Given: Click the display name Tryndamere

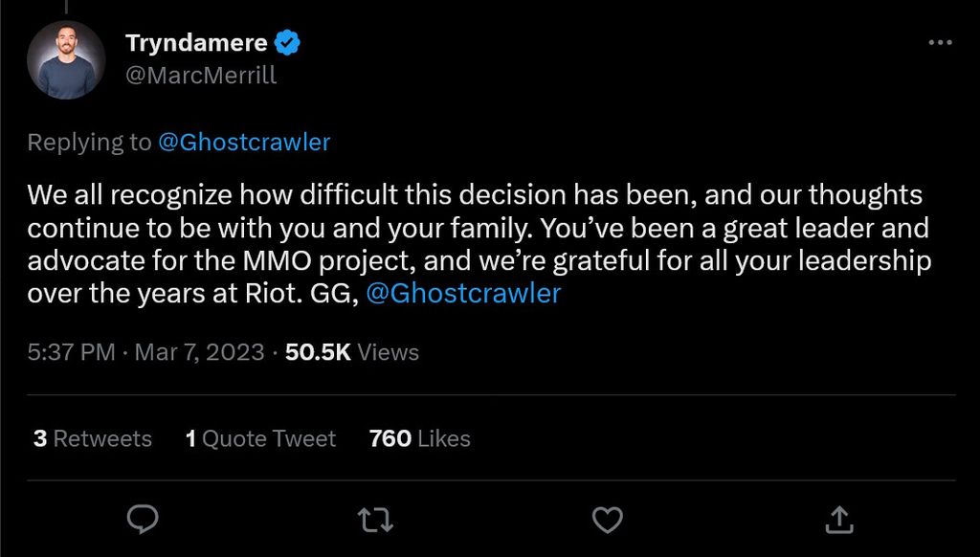Looking at the screenshot, I should pyautogui.click(x=195, y=41).
